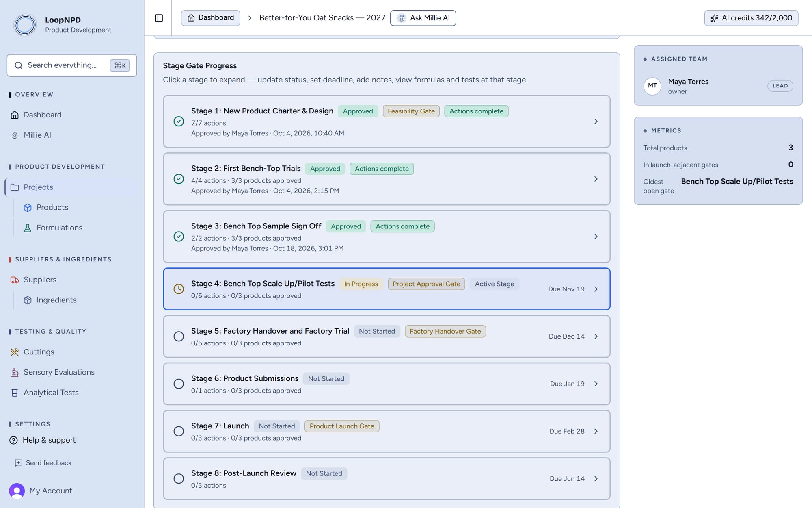Click the LoopNPD logo circle

click(x=25, y=25)
